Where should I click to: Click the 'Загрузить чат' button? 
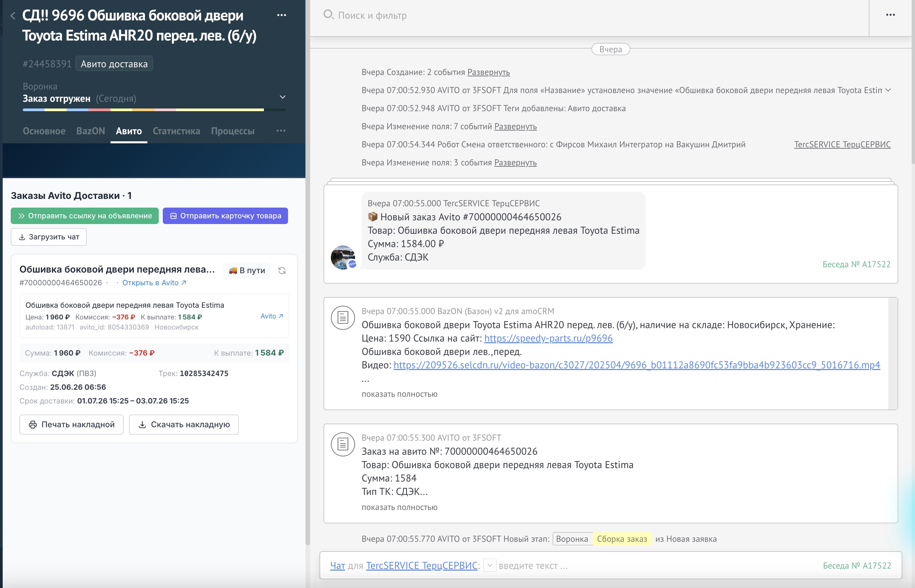point(49,237)
